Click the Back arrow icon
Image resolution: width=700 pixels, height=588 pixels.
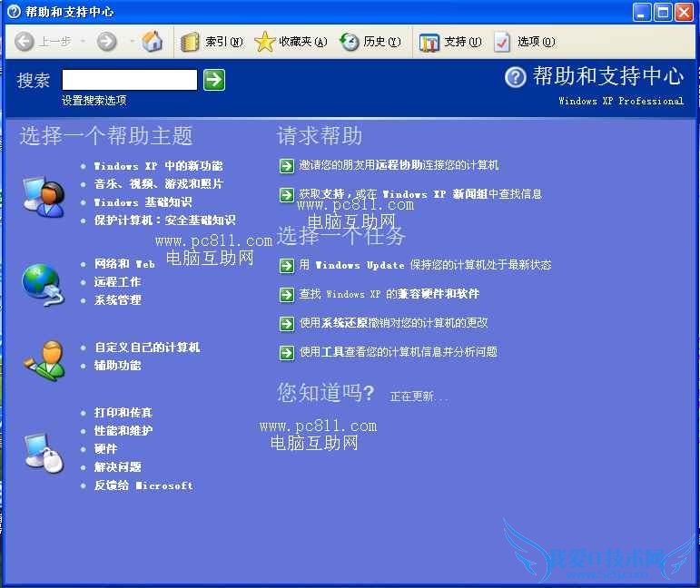coord(25,42)
